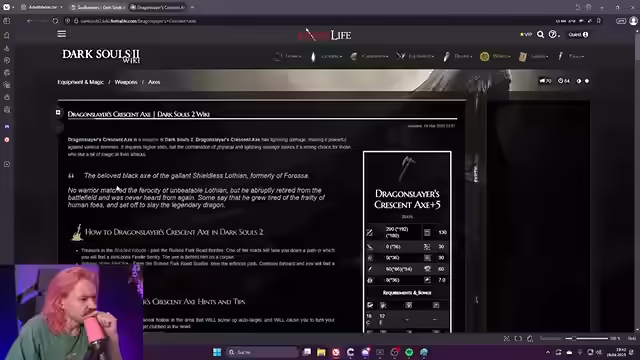Open the Vivaldi taskbar icon
The height and width of the screenshot is (360, 640).
click(x=336, y=352)
